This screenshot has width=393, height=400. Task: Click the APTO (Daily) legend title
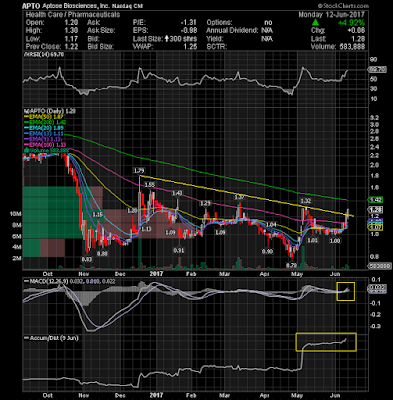tap(49, 111)
